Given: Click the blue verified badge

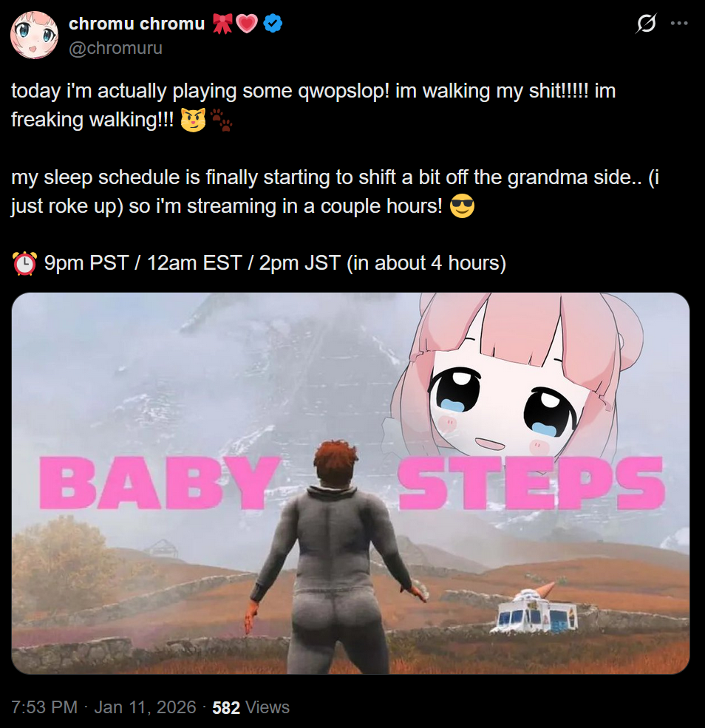Looking at the screenshot, I should click(x=273, y=23).
